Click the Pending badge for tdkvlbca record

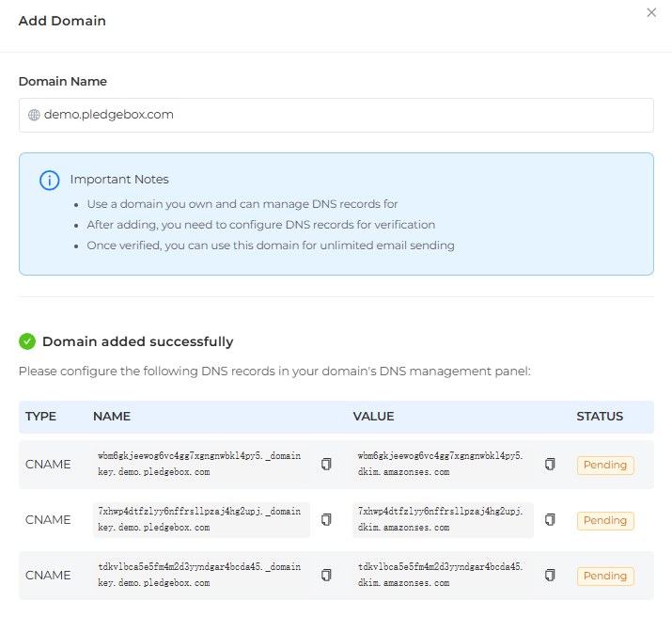(x=605, y=576)
